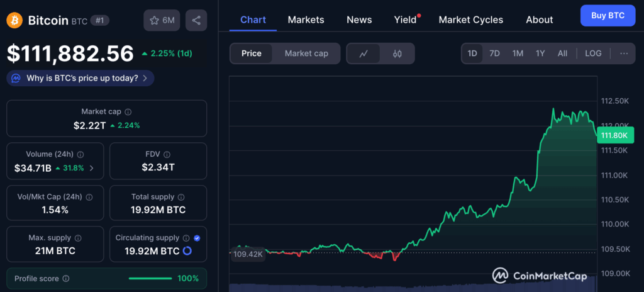This screenshot has height=292, width=644.
Task: Click the 111.80K current price label
Action: [616, 135]
